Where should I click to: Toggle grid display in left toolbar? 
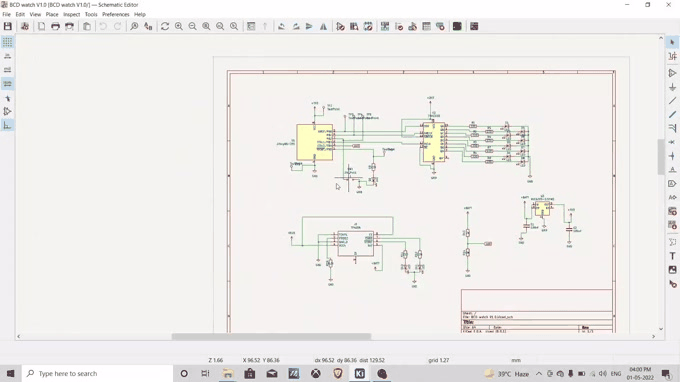[x=7, y=42]
